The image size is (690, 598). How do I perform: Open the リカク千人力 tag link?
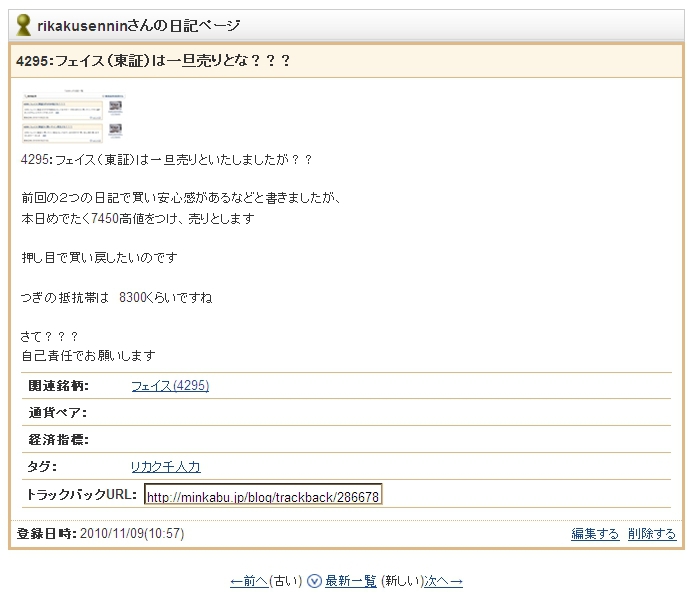pos(165,466)
